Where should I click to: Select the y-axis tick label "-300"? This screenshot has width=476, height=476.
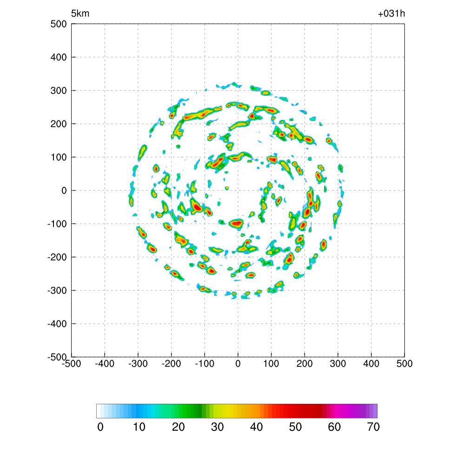pos(57,291)
